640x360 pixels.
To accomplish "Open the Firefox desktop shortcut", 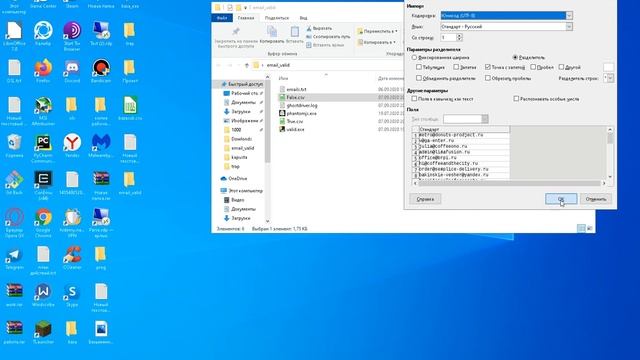I will (x=43, y=70).
